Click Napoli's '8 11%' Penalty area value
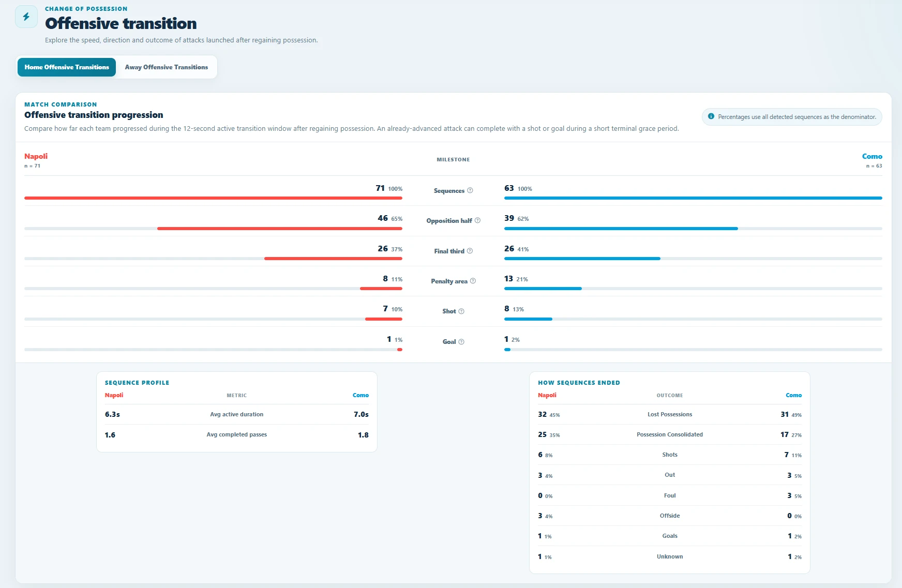The height and width of the screenshot is (588, 902). 393,279
